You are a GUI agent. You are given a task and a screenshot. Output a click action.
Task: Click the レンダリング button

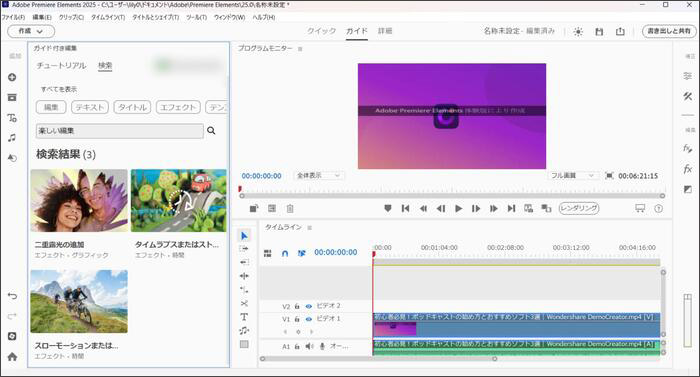pos(579,208)
